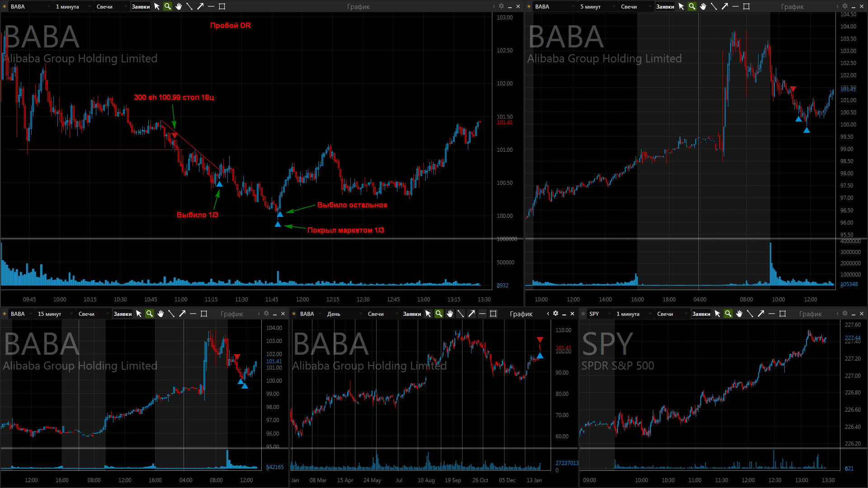Open settings gear of BABA 1-minute chart
Viewport: 868px width, 488px height.
501,6
